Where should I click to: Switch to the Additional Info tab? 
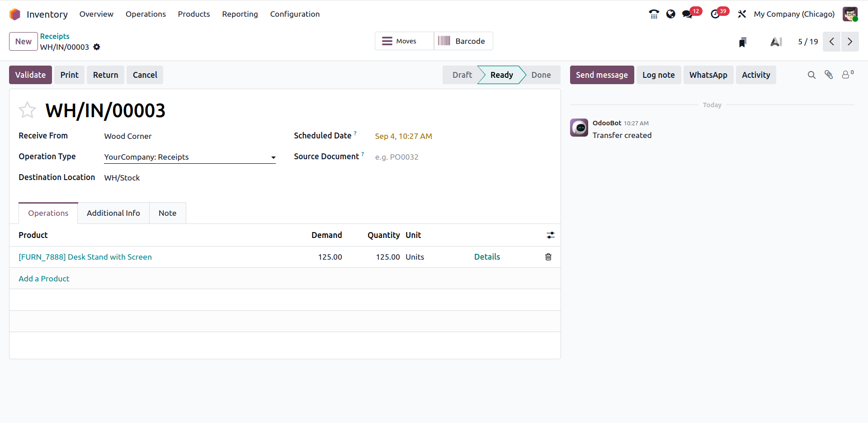pos(113,213)
